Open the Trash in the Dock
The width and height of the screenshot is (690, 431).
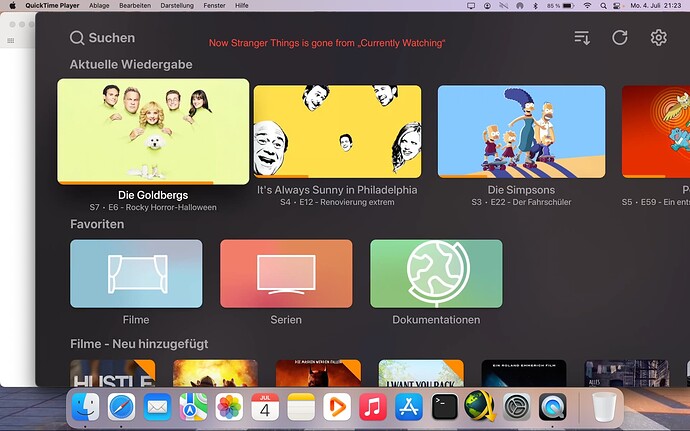(x=605, y=407)
